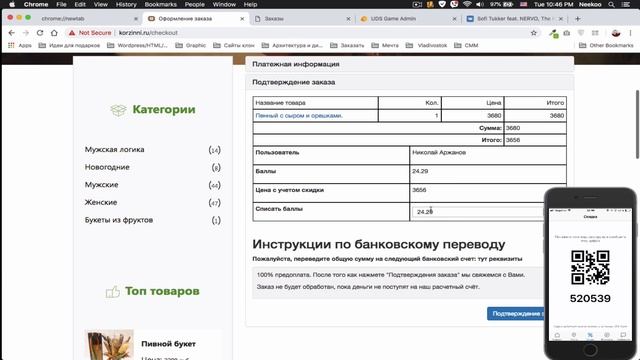
Task: Open the Букеты из фруктов category
Action: [119, 220]
